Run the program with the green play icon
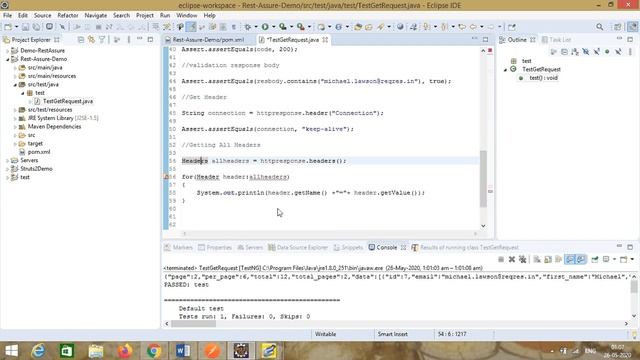 (265, 27)
